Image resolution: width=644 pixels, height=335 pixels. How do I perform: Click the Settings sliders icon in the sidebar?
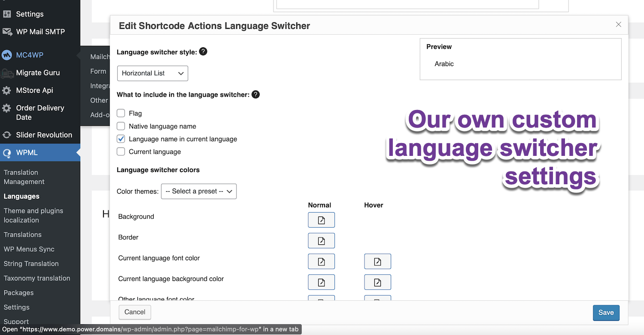click(x=7, y=14)
